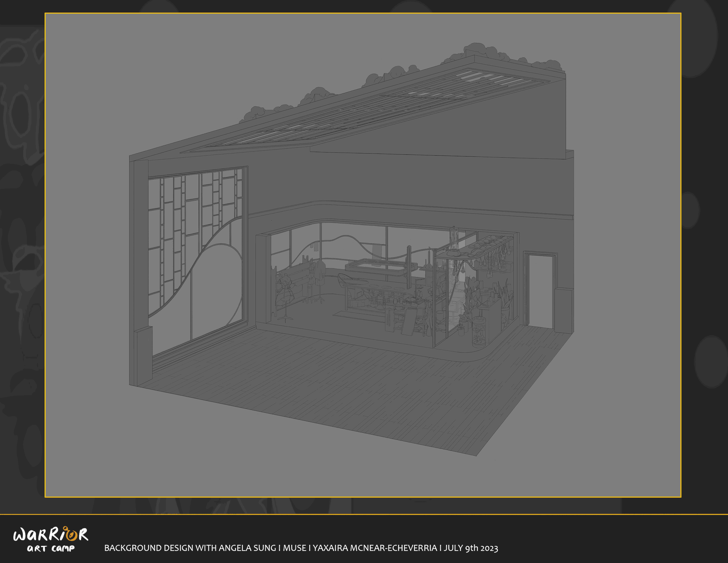This screenshot has height=563, width=728.
Task: Click "YAXAIRA MCNEAR-ECHEVERRIA" name text
Action: 375,548
